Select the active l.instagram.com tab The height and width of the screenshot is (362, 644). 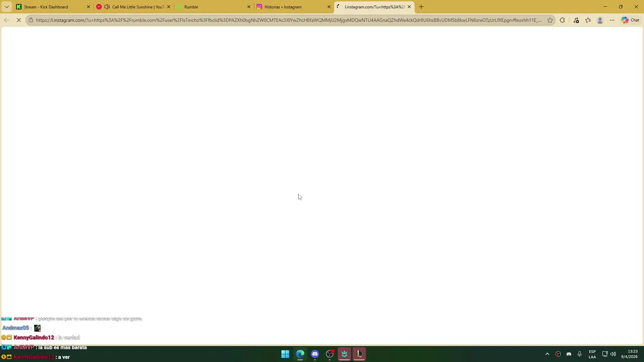(x=373, y=7)
